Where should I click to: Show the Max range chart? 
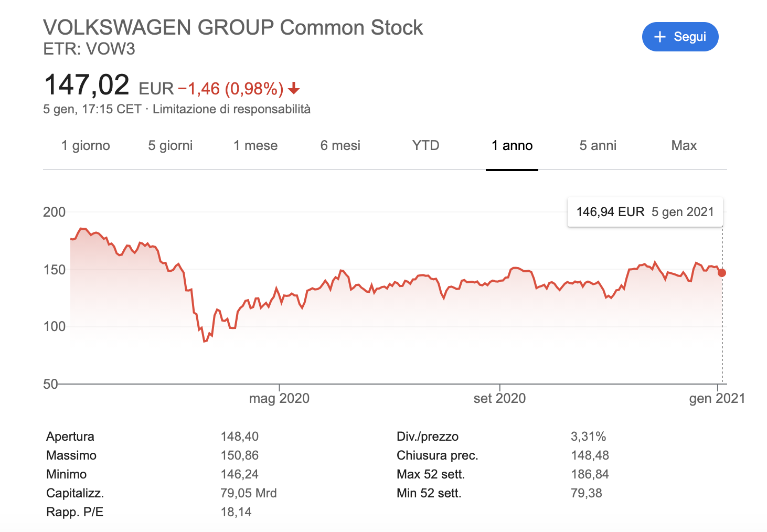684,145
